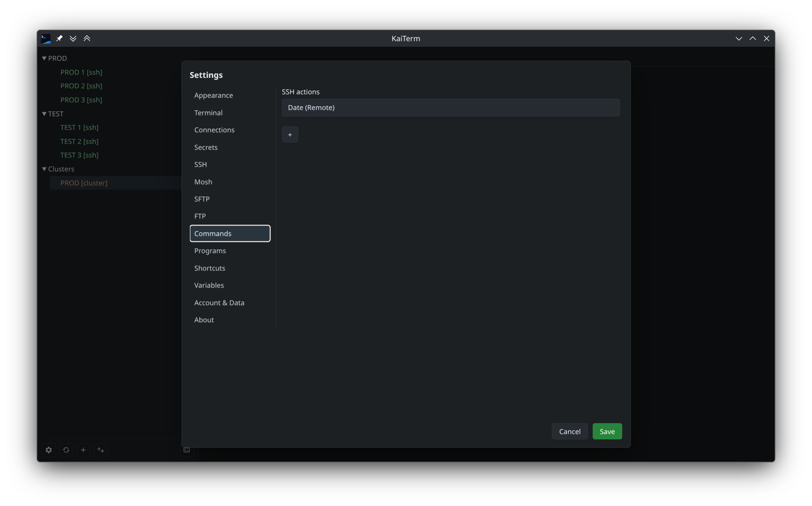Open the Date (Remote) SSH action
This screenshot has width=812, height=506.
point(450,107)
